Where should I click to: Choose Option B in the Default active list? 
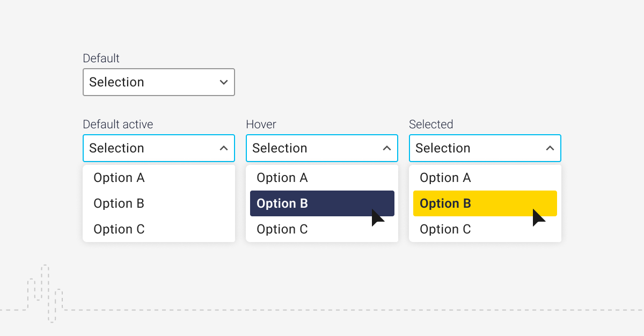[119, 203]
